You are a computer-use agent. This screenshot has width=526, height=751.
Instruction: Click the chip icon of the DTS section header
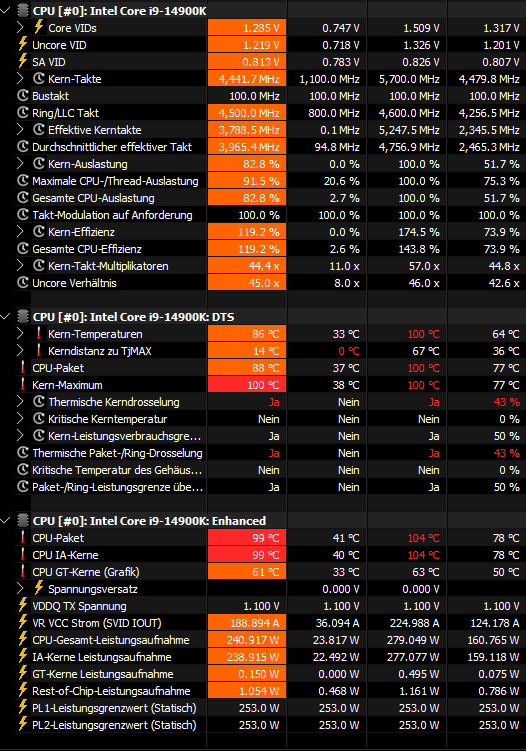click(23, 317)
